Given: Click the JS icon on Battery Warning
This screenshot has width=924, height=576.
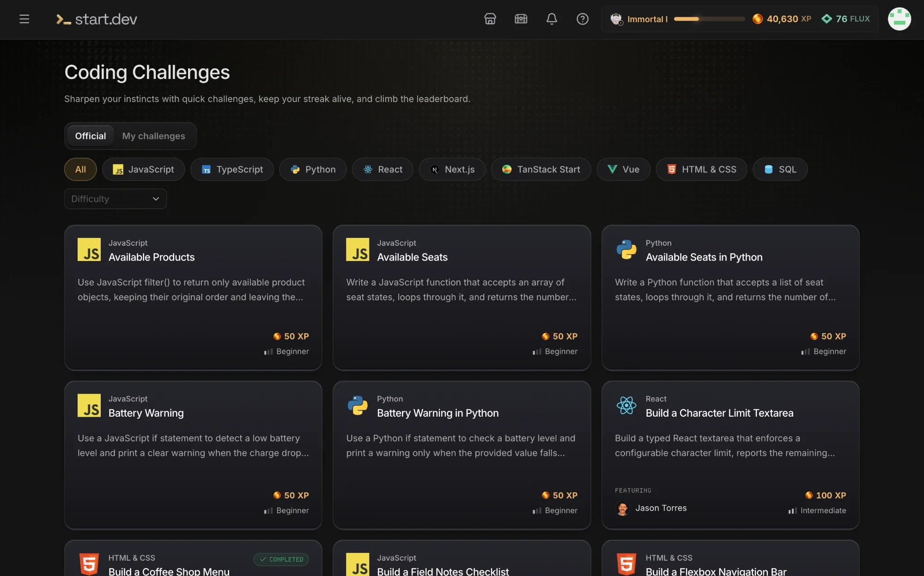Looking at the screenshot, I should click(89, 406).
